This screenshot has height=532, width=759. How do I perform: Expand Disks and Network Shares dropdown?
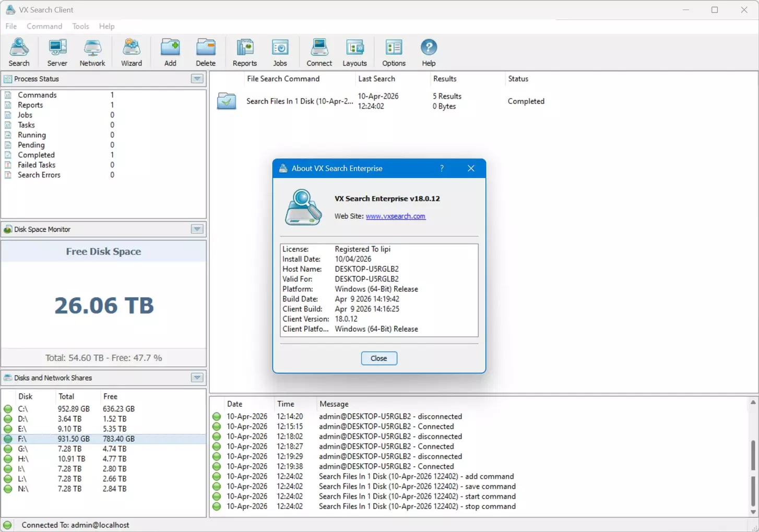(x=197, y=378)
